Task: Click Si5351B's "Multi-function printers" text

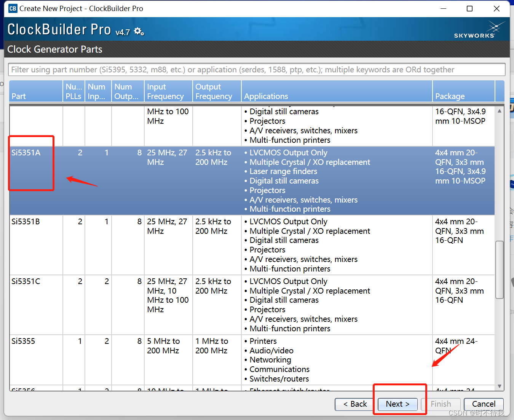Action: click(x=290, y=269)
